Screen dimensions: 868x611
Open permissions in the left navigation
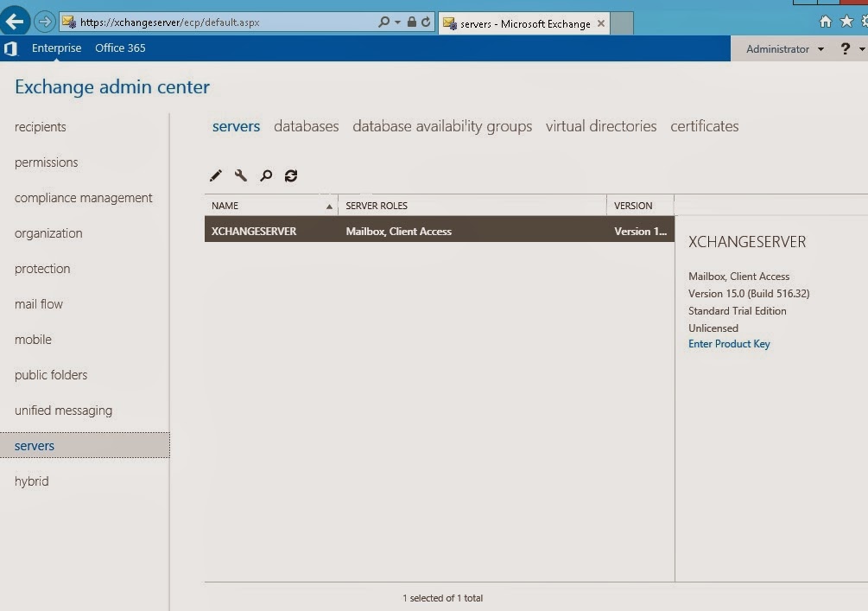[x=47, y=162]
